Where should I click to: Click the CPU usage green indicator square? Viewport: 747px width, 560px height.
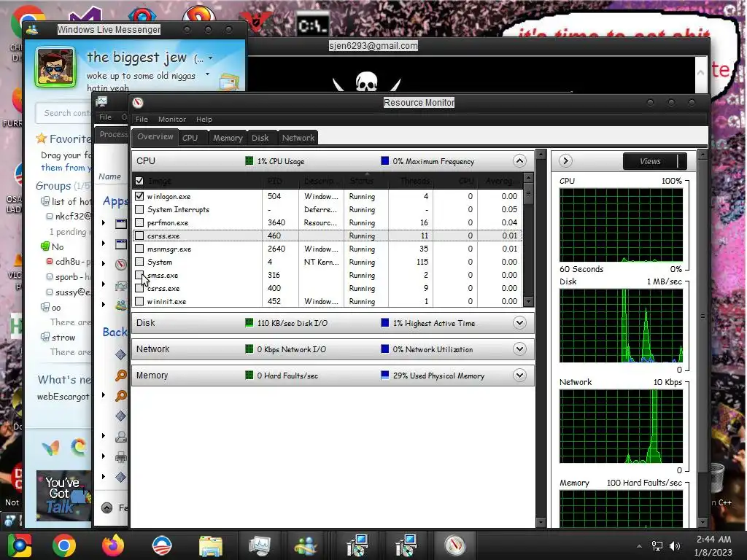click(249, 161)
